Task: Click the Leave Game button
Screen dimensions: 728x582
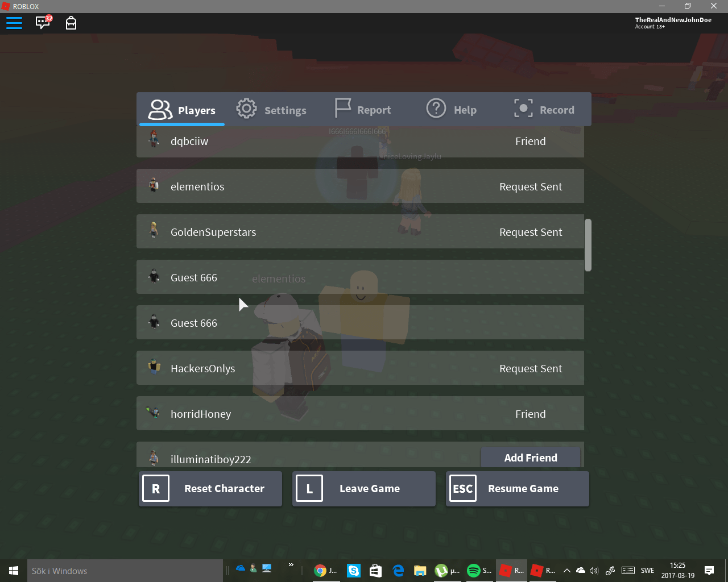Action: 363,488
